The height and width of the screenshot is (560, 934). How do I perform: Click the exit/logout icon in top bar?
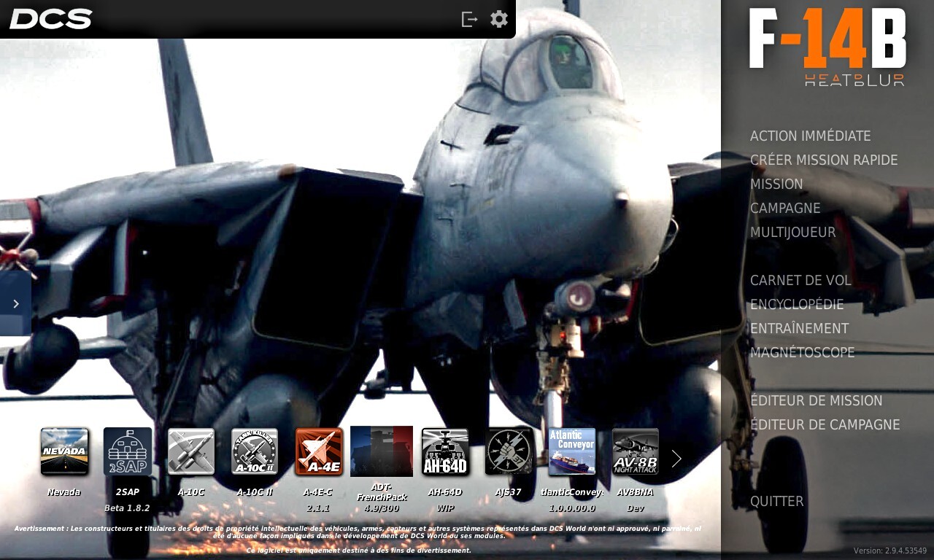pos(469,19)
